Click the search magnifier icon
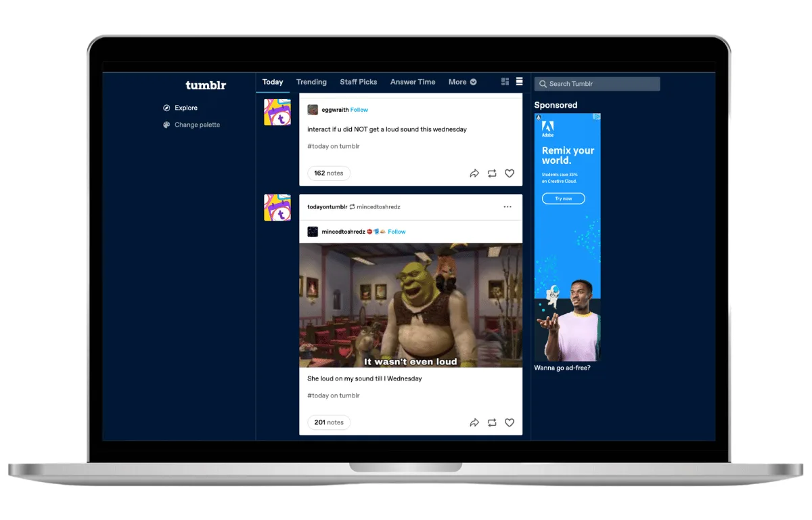Image resolution: width=812 pixels, height=520 pixels. [x=543, y=84]
